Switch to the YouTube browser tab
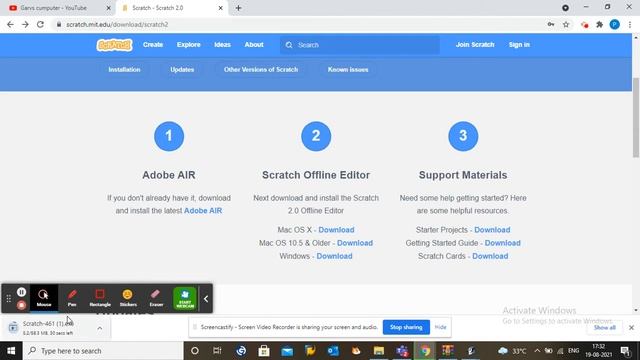The image size is (640, 360). [56, 8]
